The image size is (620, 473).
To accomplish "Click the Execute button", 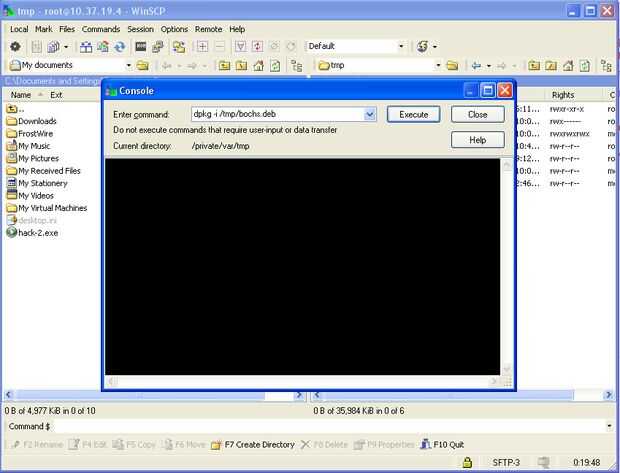I will [x=414, y=115].
